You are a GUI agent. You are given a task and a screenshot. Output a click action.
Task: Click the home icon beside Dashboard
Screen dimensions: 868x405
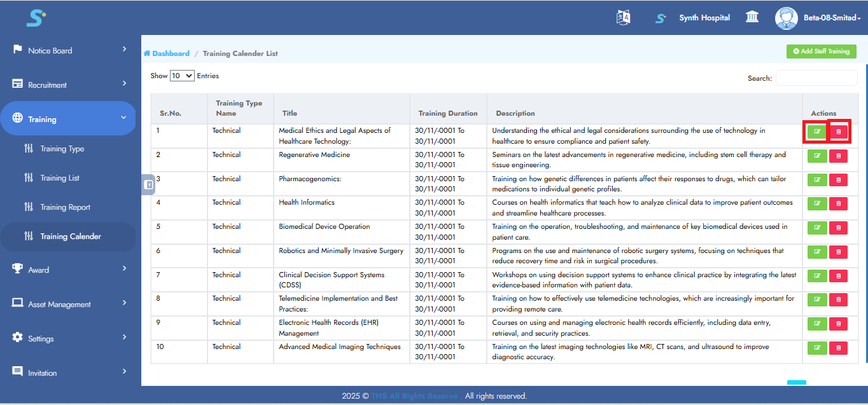[x=147, y=53]
